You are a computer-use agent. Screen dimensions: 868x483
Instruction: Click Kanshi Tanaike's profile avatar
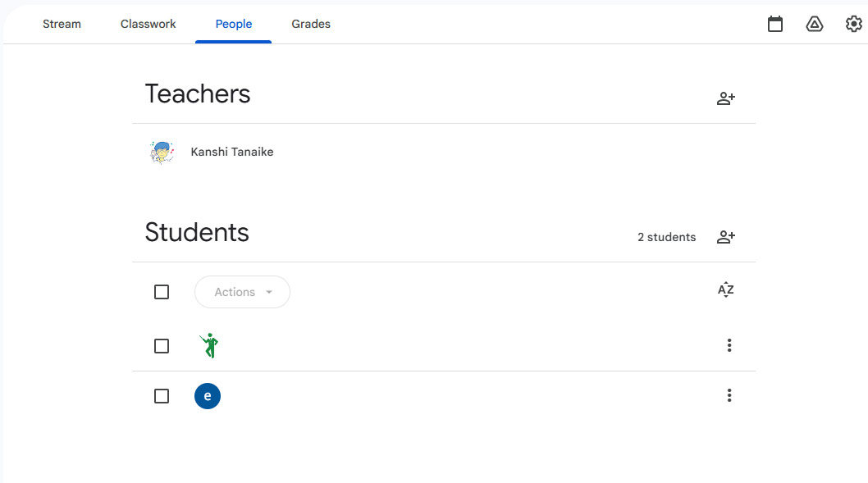(x=162, y=153)
